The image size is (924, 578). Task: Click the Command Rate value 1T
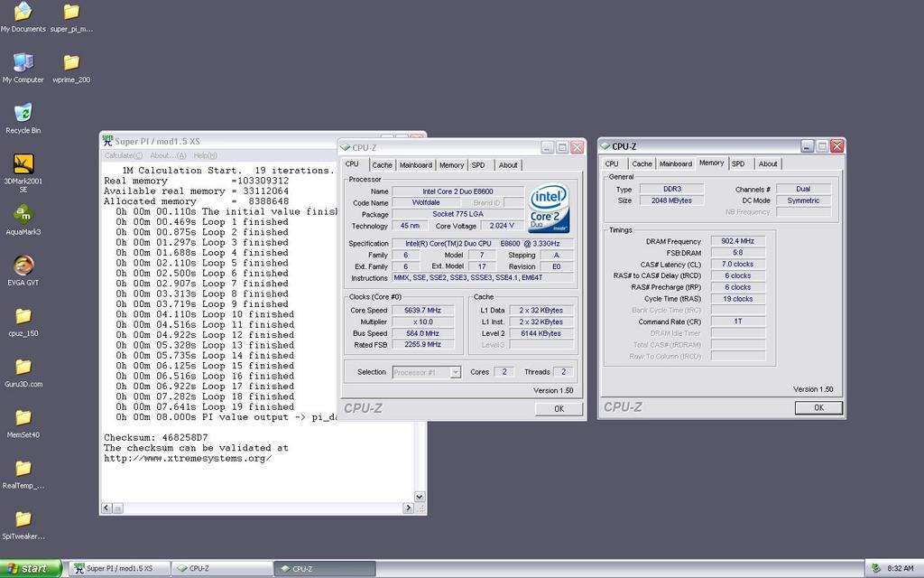pyautogui.click(x=738, y=322)
